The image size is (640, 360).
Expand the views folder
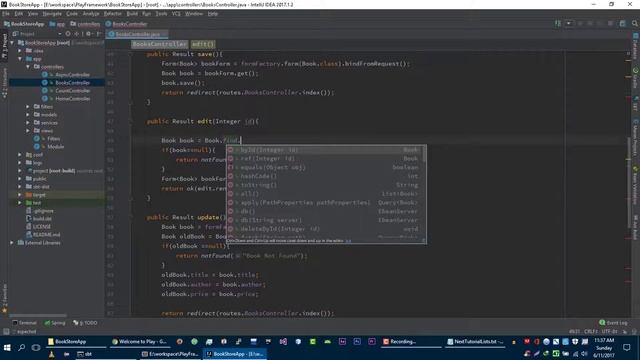pos(28,131)
